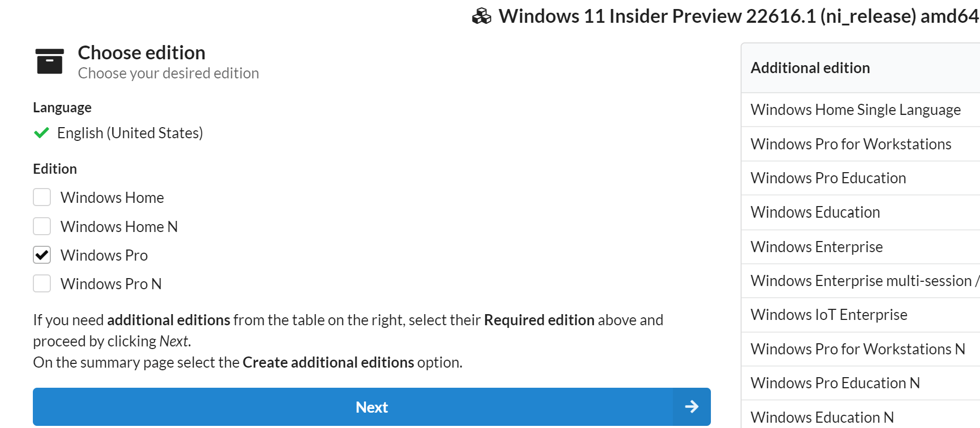Image resolution: width=980 pixels, height=428 pixels.
Task: Uncheck the Windows Pro checkbox
Action: [42, 255]
